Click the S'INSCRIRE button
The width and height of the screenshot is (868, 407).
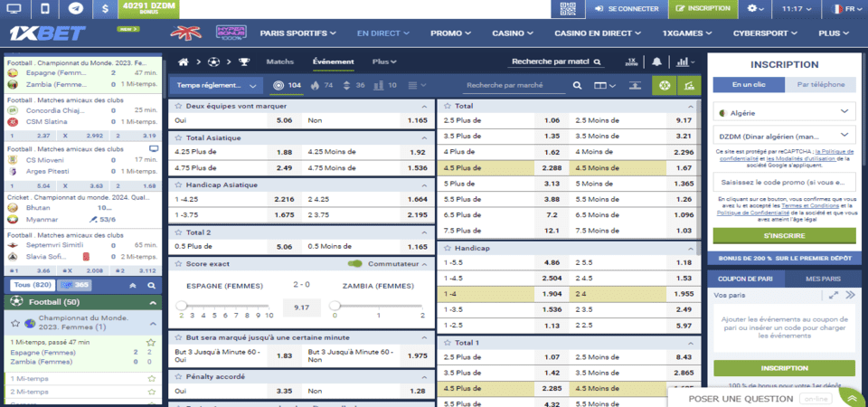coord(784,236)
